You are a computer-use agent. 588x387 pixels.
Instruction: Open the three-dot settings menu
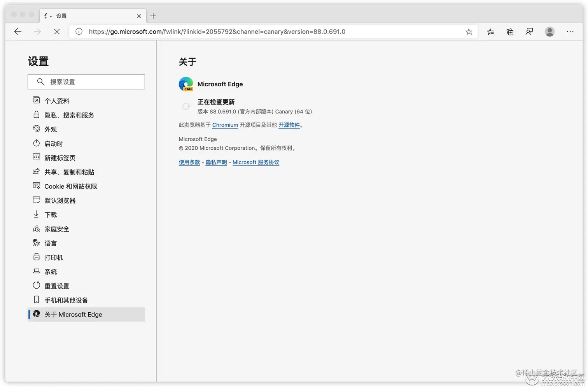tap(570, 32)
